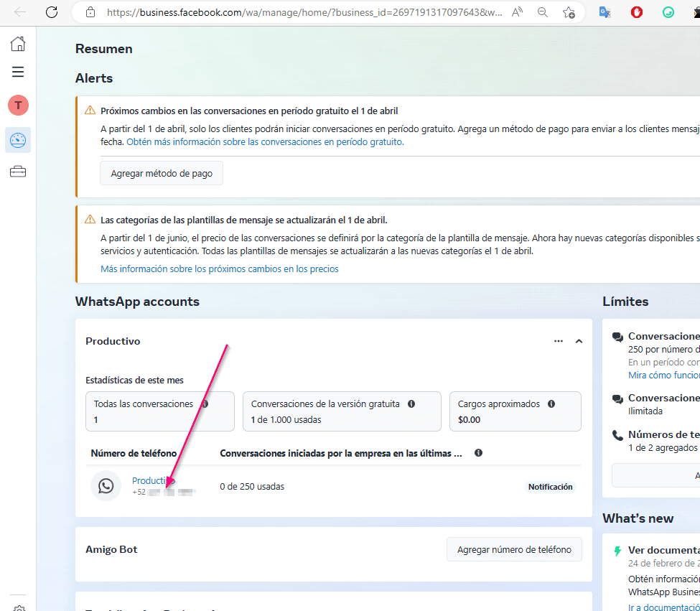Click info icon beside Conversaciones de la versión gratuita
The width and height of the screenshot is (700, 611).
[x=411, y=404]
